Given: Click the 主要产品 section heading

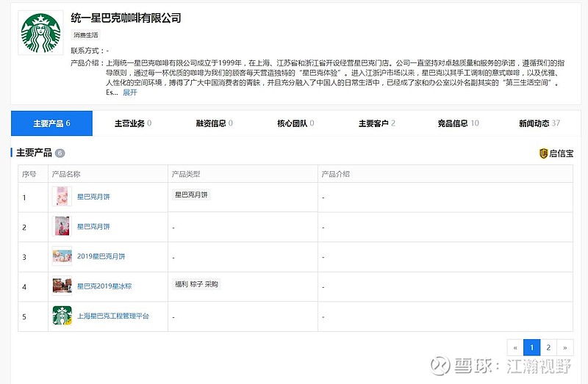Looking at the screenshot, I should pos(34,153).
